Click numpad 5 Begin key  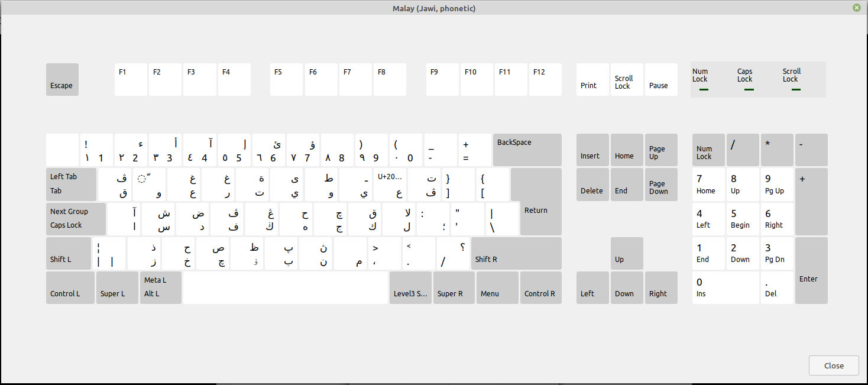point(743,219)
